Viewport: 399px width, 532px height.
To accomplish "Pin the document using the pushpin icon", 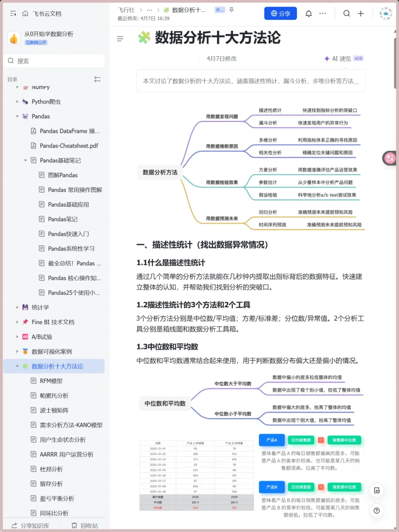I will (x=231, y=10).
